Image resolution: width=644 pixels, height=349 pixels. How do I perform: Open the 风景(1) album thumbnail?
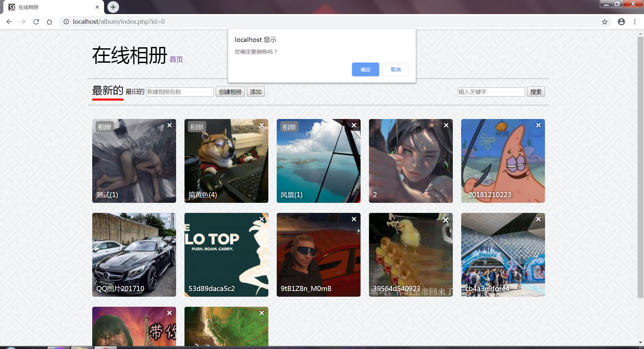point(319,161)
